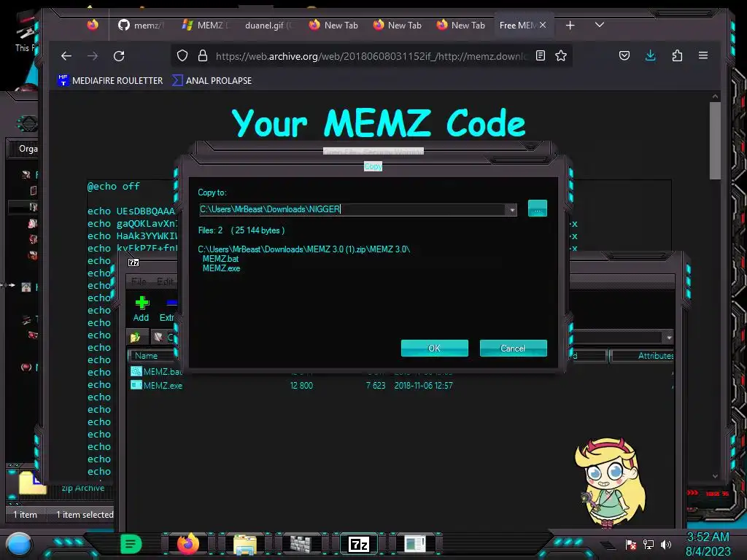Viewport: 747px width, 560px height.
Task: Click the @echo off line in code
Action: pyautogui.click(x=114, y=187)
